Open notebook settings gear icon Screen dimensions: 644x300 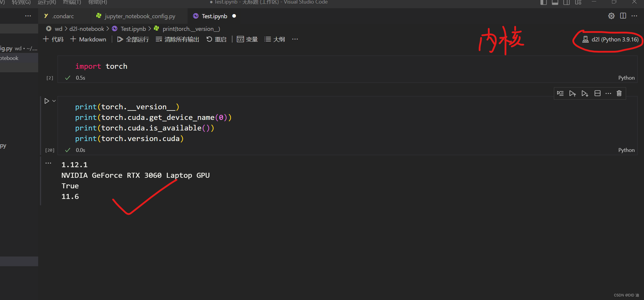point(611,16)
